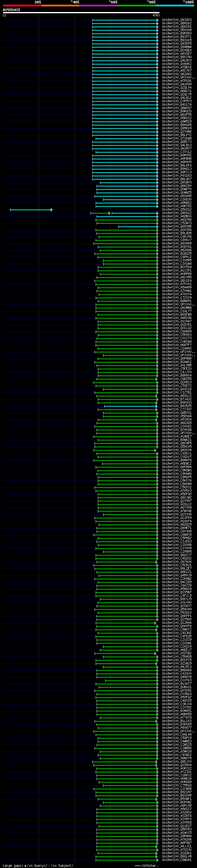Select label UniRef100_Q56ZG2
Screen dimensions: 197x868
click(x=176, y=210)
